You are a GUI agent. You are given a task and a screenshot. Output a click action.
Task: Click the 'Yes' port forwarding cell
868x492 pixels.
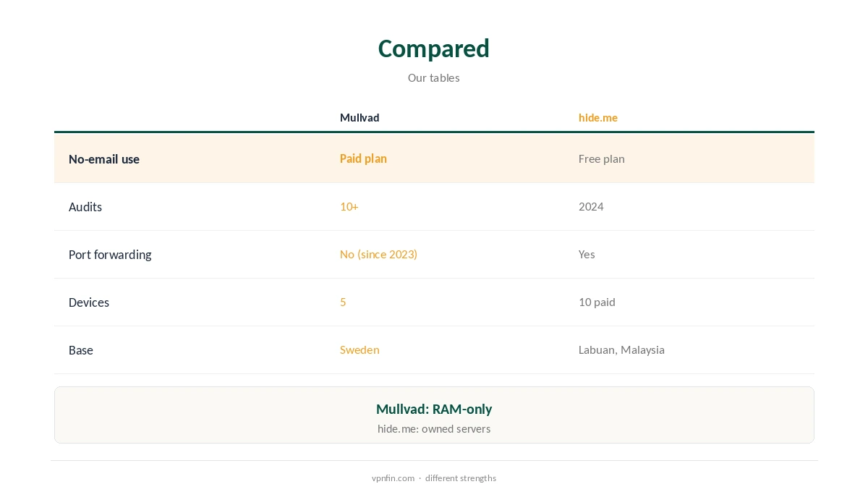click(587, 254)
